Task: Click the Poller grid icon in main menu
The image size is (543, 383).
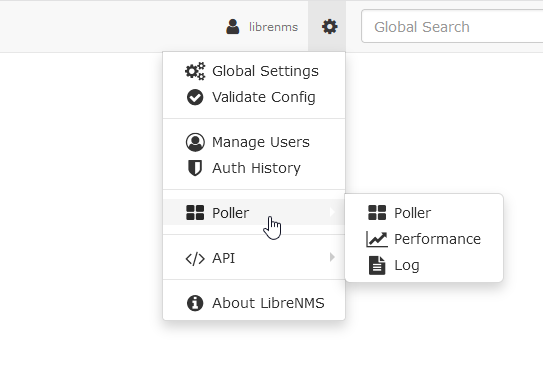Action: (x=195, y=213)
